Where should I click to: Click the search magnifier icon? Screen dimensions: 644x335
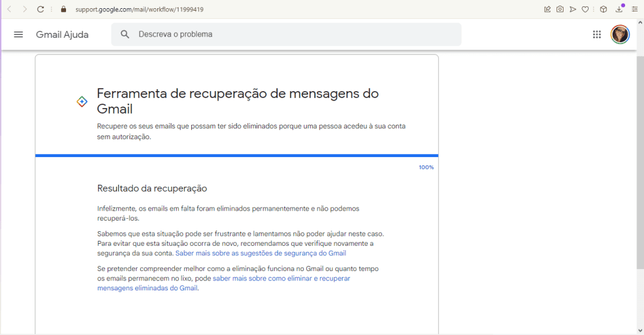[125, 35]
